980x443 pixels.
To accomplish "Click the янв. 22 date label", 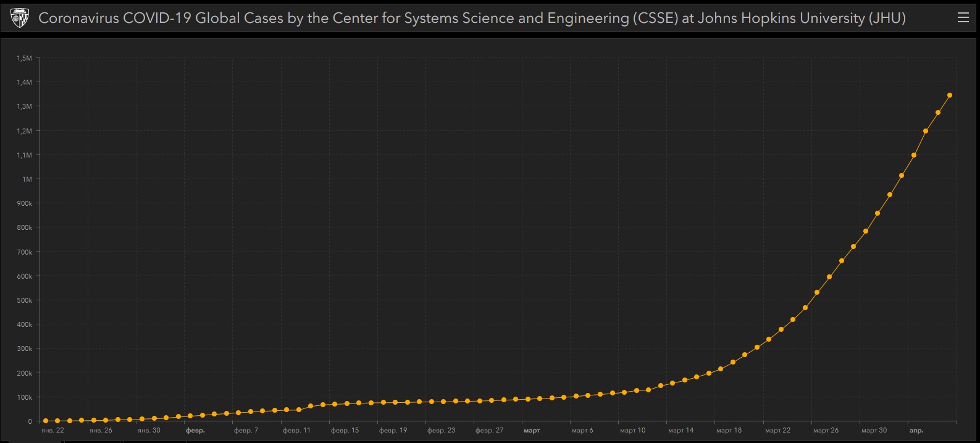I will 52,430.
